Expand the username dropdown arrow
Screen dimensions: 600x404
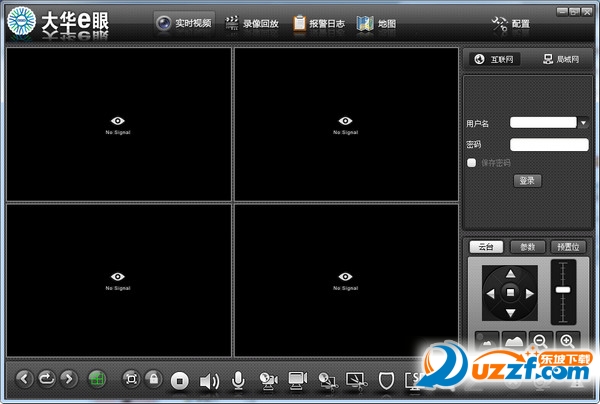[x=583, y=123]
